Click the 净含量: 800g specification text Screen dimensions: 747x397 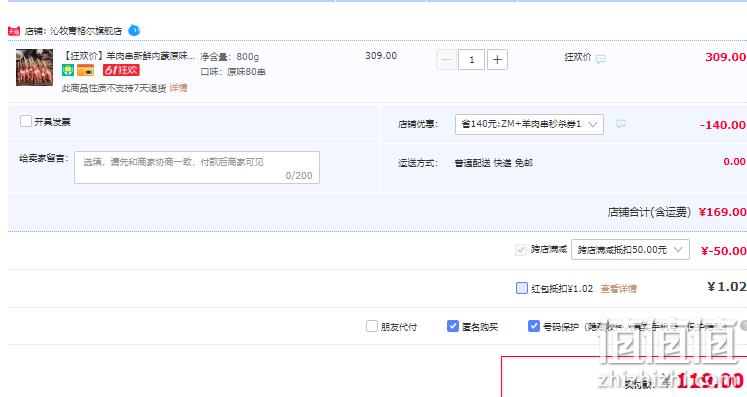tap(230, 57)
